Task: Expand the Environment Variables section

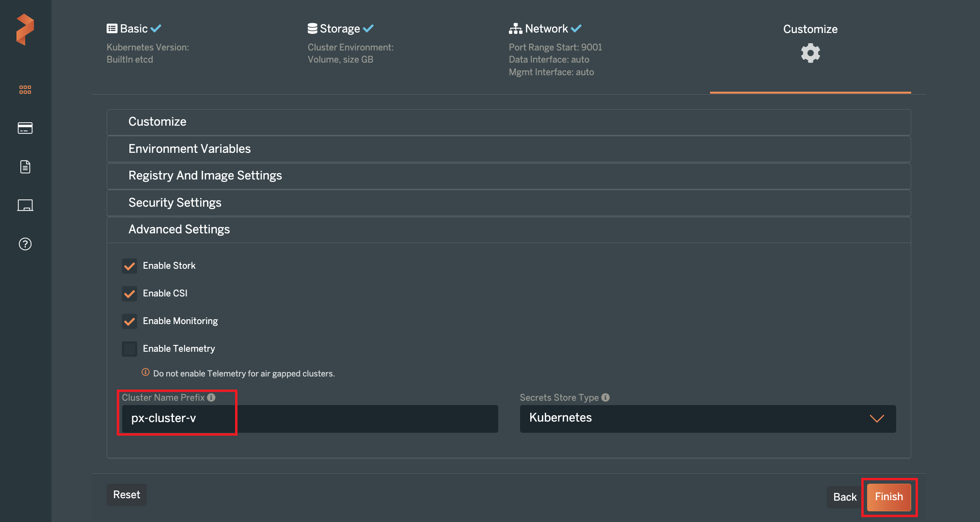Action: [x=508, y=149]
